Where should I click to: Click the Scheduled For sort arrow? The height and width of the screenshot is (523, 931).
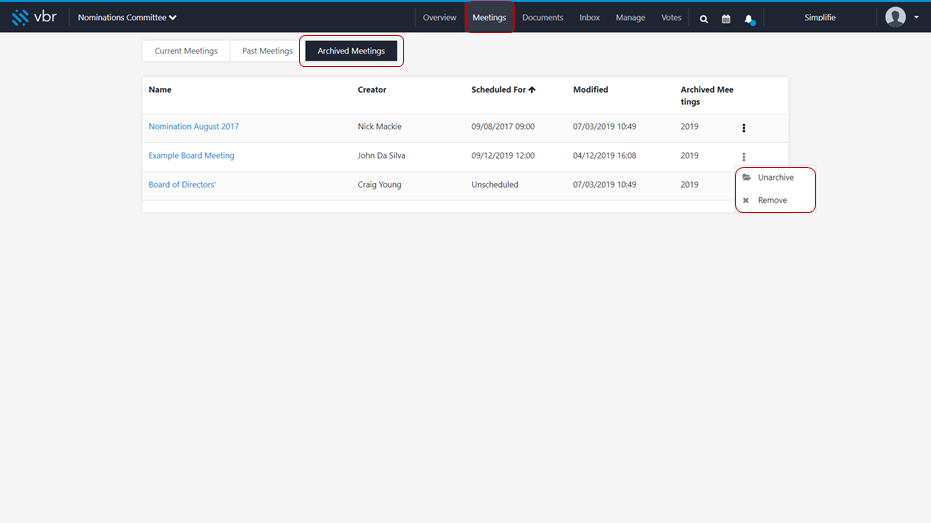click(532, 90)
